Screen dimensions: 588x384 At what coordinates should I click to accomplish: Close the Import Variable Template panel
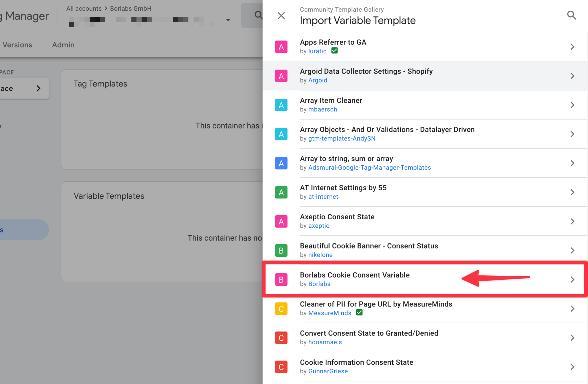[x=281, y=16]
